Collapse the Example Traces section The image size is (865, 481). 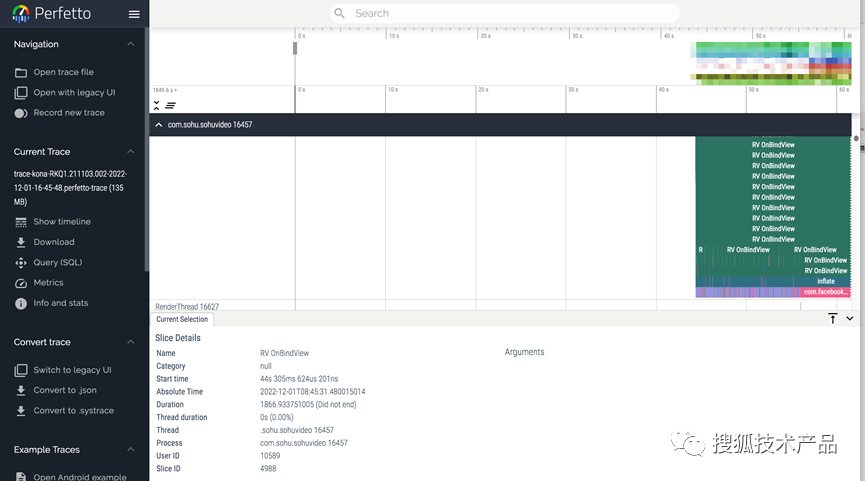(131, 450)
